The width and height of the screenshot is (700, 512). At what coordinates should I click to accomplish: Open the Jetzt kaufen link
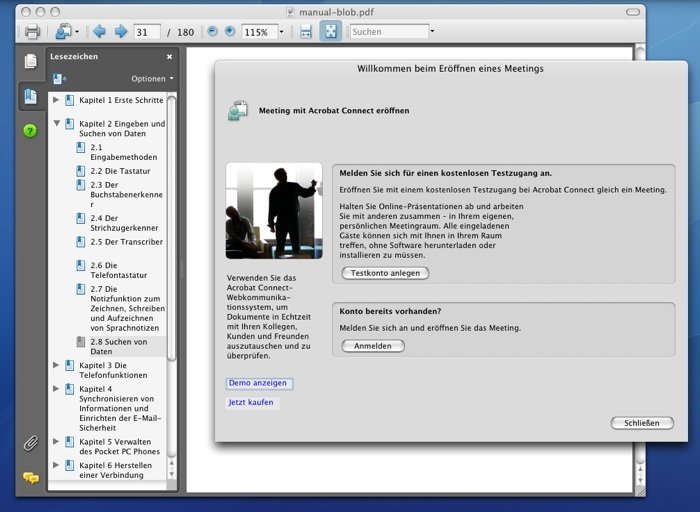pos(251,402)
